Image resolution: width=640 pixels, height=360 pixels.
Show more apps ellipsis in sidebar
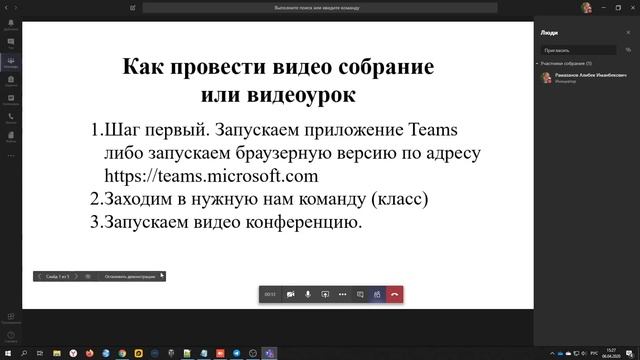pos(11,156)
